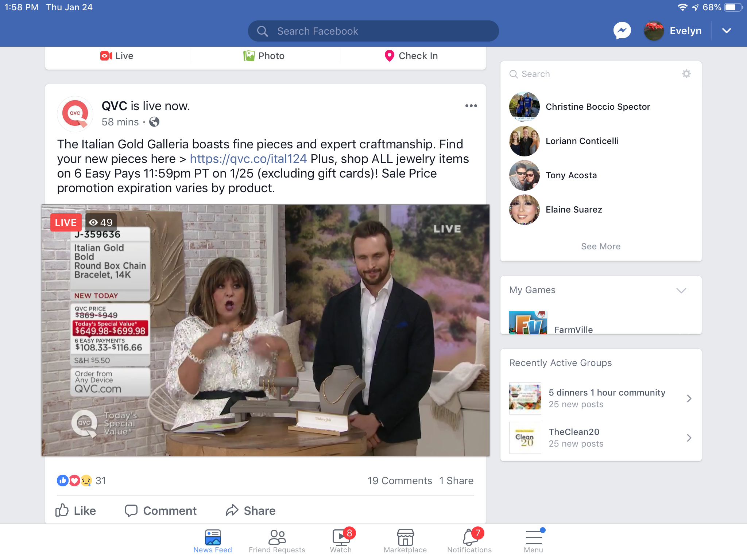Open TheClean20 group thumbnail
Viewport: 747px width, 560px height.
(x=525, y=437)
